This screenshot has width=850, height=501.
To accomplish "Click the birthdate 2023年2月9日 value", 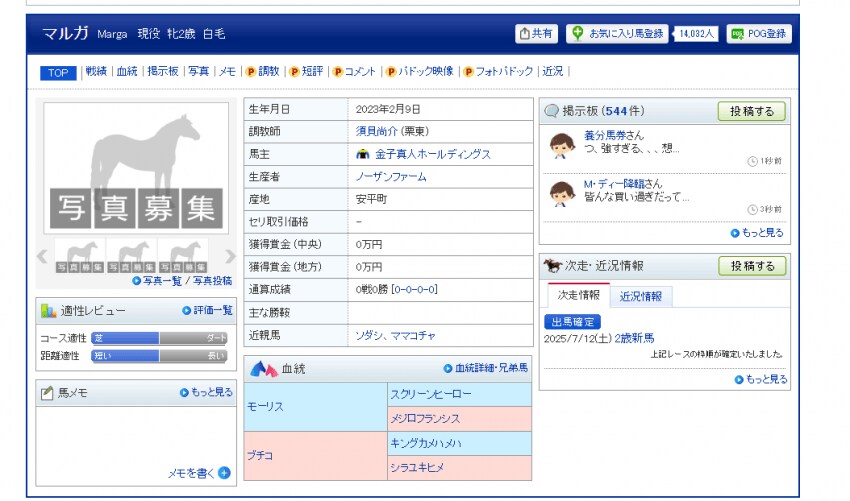I will coord(388,110).
